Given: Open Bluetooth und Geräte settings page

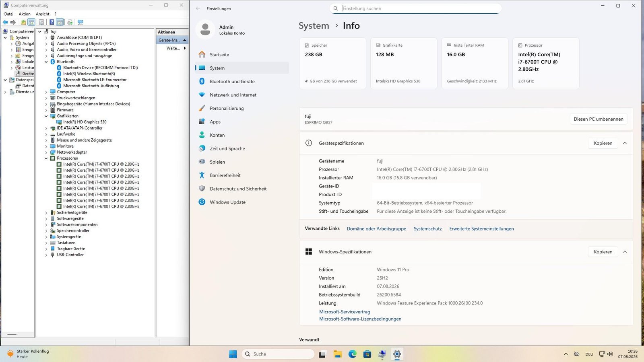Looking at the screenshot, I should point(232,81).
